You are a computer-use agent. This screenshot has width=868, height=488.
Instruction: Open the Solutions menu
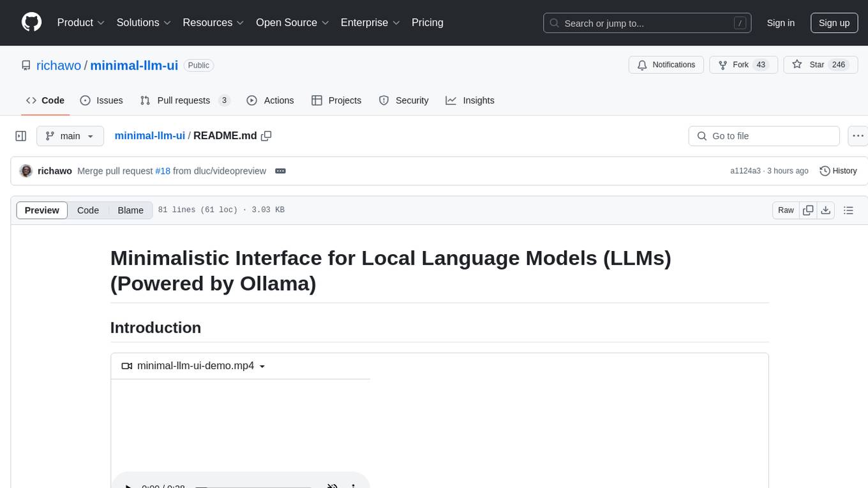(x=144, y=22)
